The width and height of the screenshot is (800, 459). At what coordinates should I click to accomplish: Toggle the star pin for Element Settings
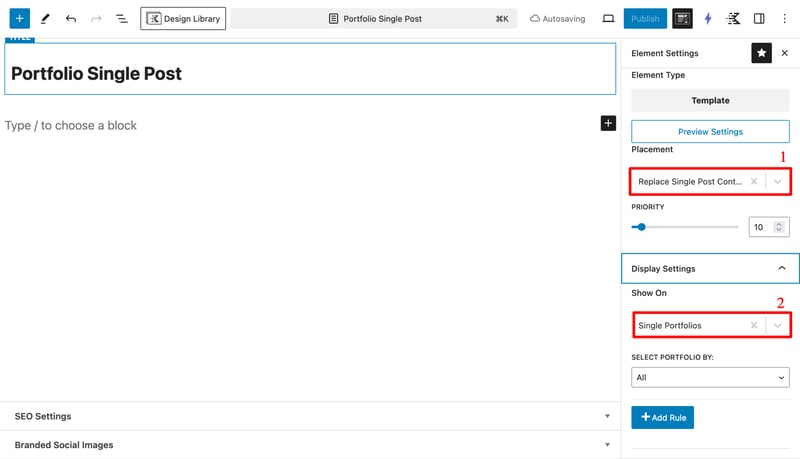[761, 53]
